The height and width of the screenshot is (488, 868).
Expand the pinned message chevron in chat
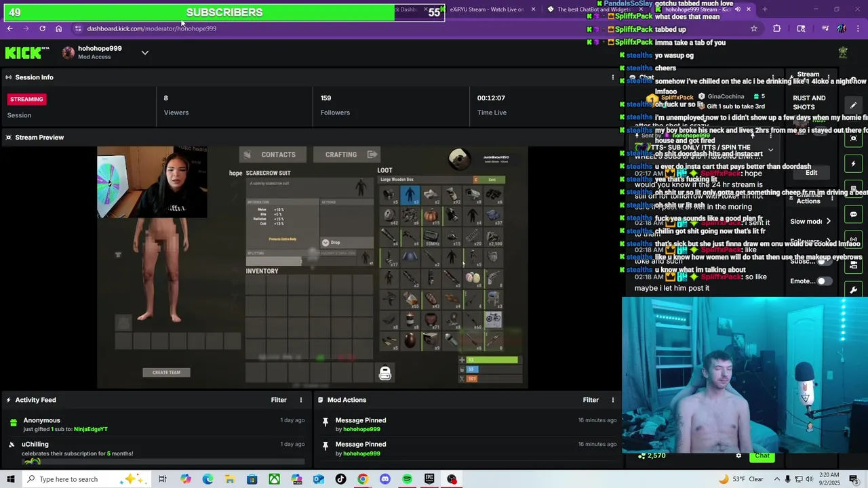click(x=770, y=150)
